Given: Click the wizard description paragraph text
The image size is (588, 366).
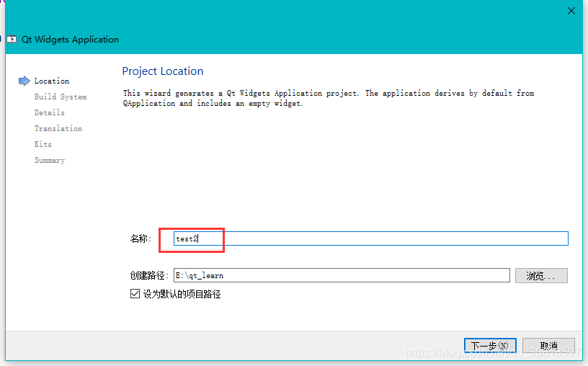Looking at the screenshot, I should (329, 98).
